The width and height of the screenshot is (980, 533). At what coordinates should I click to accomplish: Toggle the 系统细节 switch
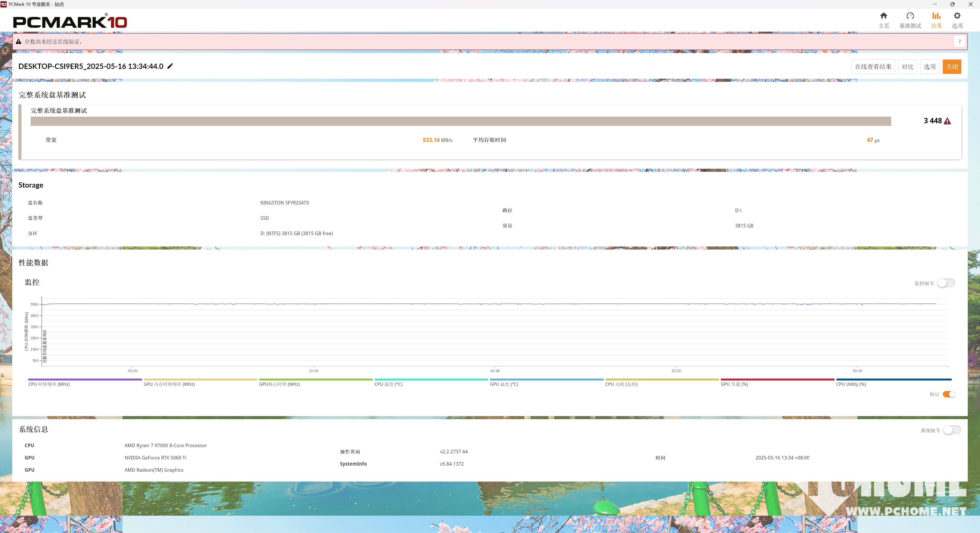point(952,430)
